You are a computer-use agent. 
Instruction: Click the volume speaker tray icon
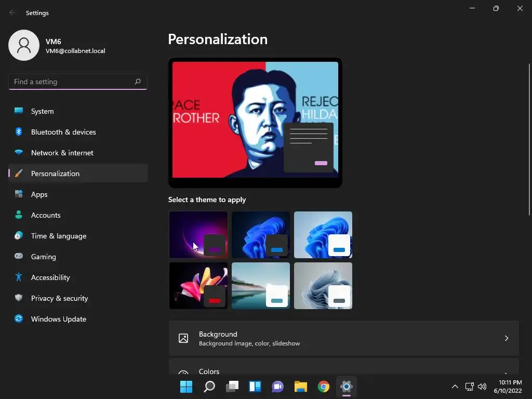[x=482, y=387]
